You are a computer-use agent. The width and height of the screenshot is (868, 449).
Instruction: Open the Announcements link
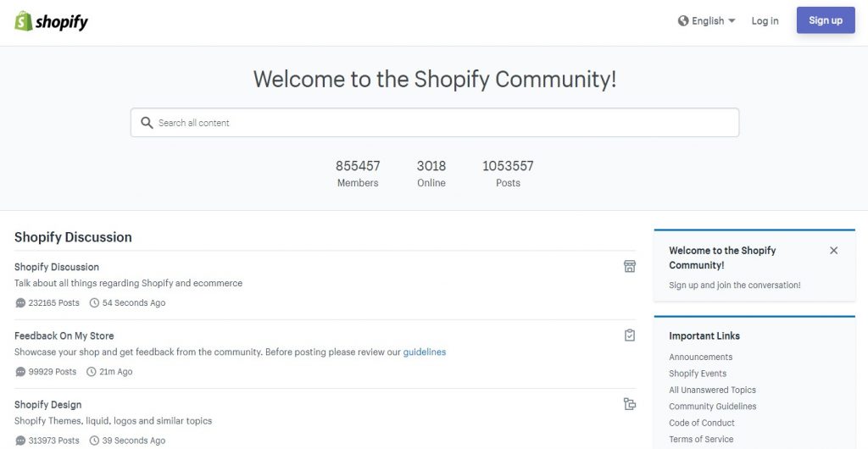[x=700, y=357]
